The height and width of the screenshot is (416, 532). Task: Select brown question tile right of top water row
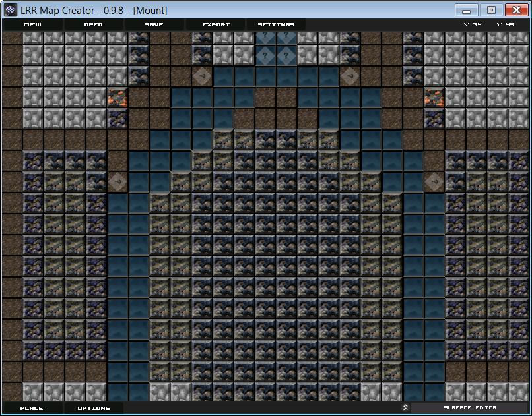point(350,76)
